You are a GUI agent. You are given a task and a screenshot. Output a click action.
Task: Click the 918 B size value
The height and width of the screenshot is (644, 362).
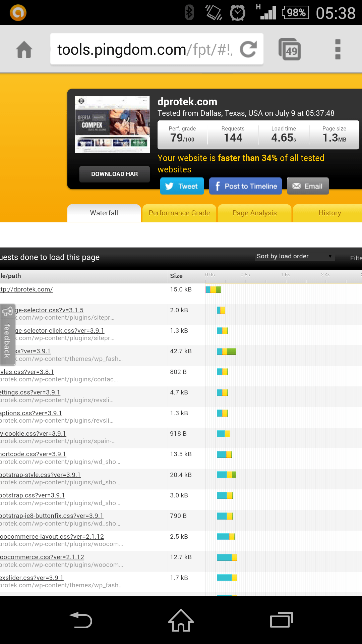tap(178, 433)
